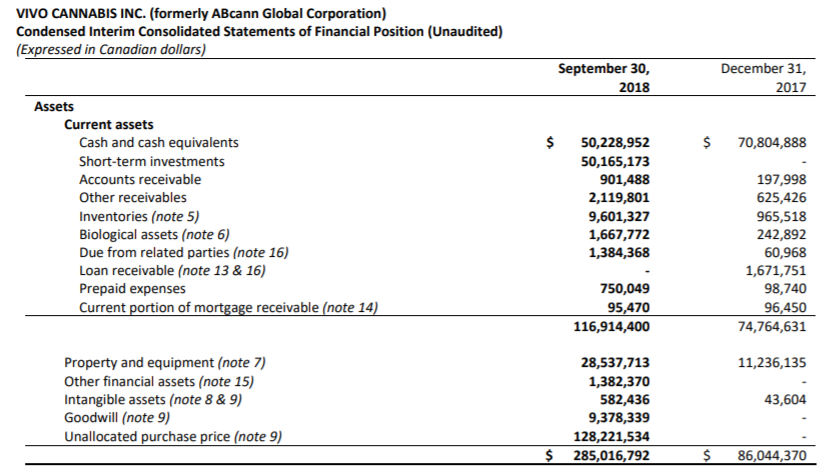This screenshot has width=819, height=469.
Task: Click the value 70,804,888
Action: [x=771, y=143]
